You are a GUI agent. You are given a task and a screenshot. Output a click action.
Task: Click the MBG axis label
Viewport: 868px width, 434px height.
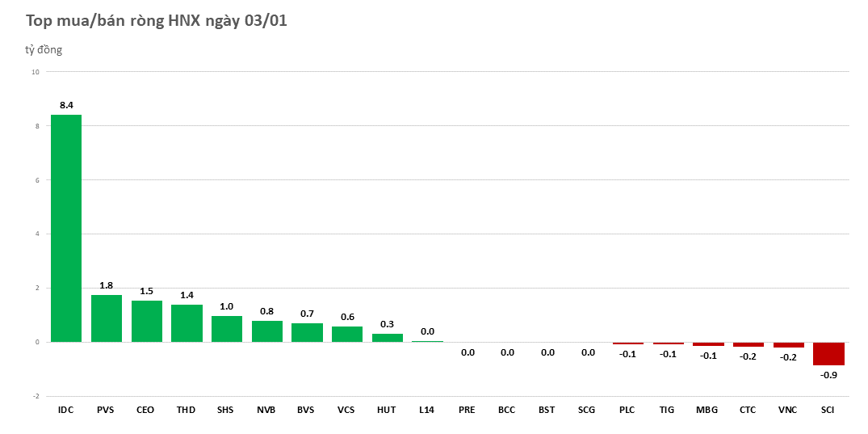click(707, 411)
